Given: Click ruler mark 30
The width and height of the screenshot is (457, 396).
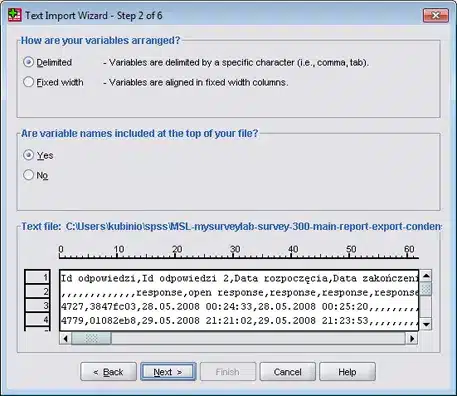Looking at the screenshot, I should 235,249.
